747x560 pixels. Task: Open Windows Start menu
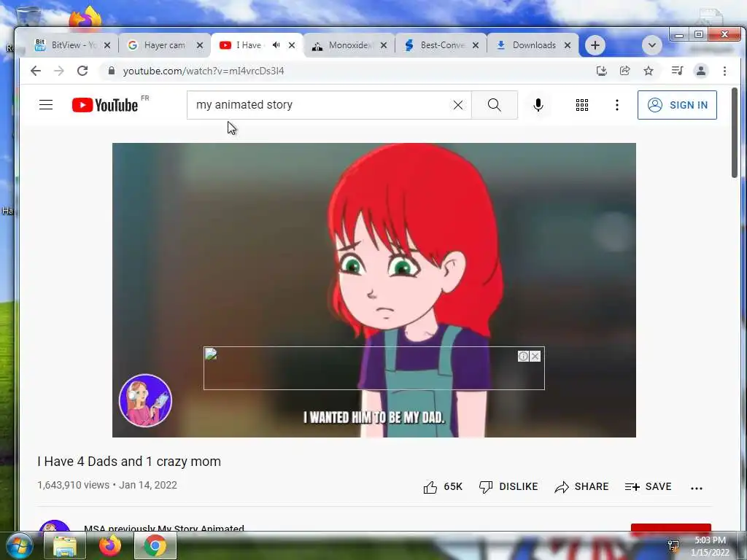[19, 545]
